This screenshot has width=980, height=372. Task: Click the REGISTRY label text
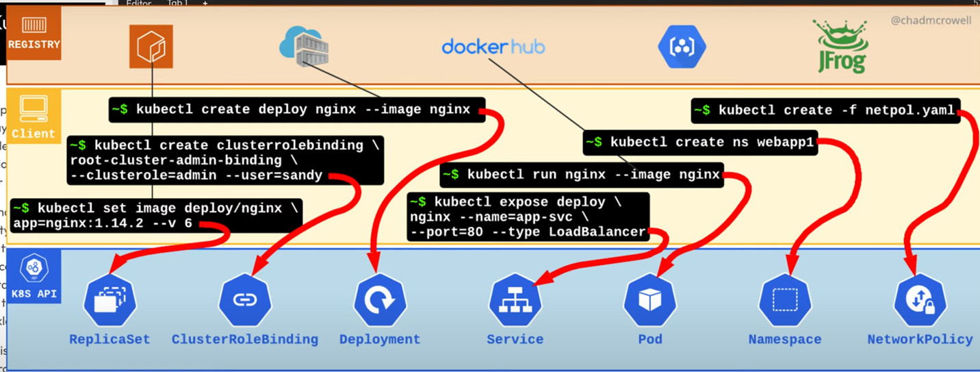pyautogui.click(x=34, y=45)
